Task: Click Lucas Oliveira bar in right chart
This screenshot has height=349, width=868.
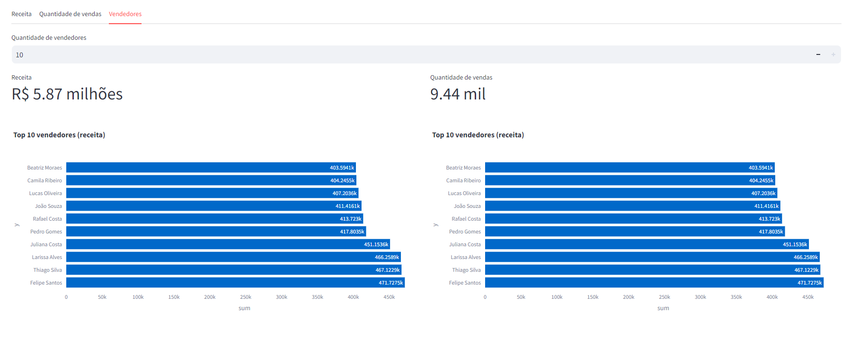Action: (x=631, y=193)
